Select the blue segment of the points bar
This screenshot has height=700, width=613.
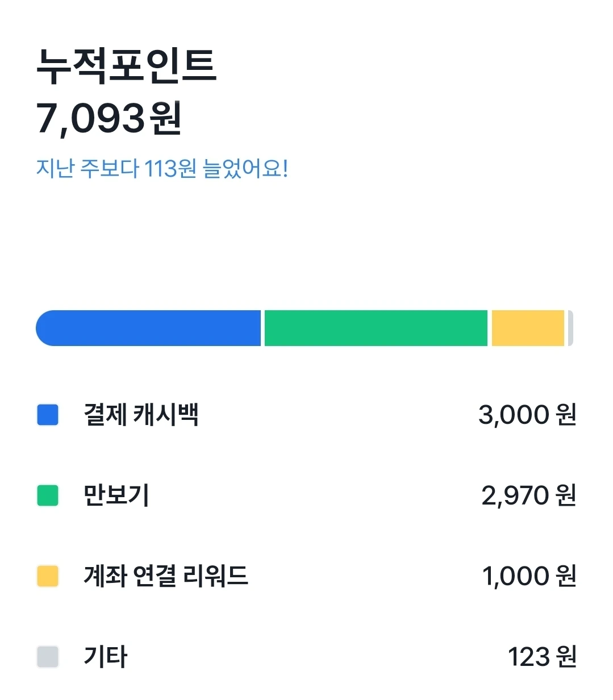148,328
